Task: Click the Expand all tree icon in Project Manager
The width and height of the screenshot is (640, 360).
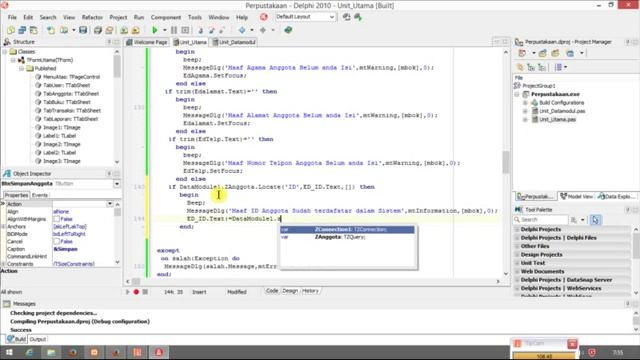Action: tap(531, 67)
